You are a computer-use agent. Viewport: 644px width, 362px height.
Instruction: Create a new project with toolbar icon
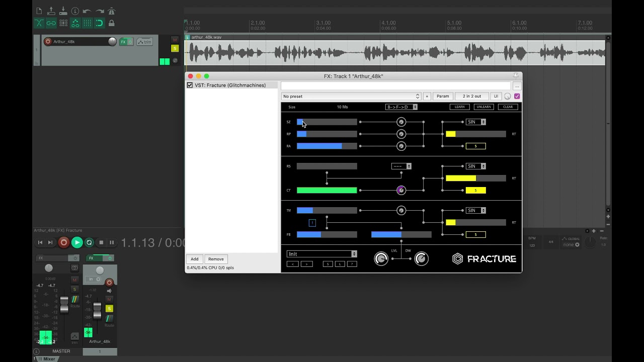coord(39,11)
